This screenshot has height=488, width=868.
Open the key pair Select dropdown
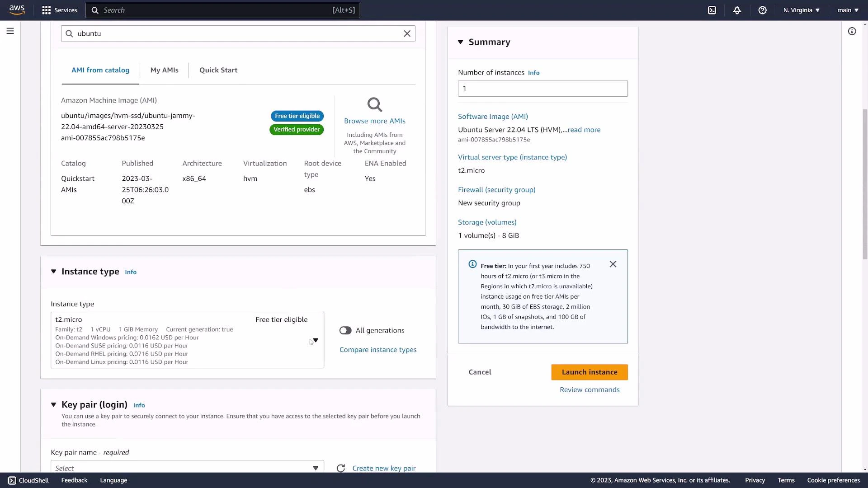[x=187, y=468]
